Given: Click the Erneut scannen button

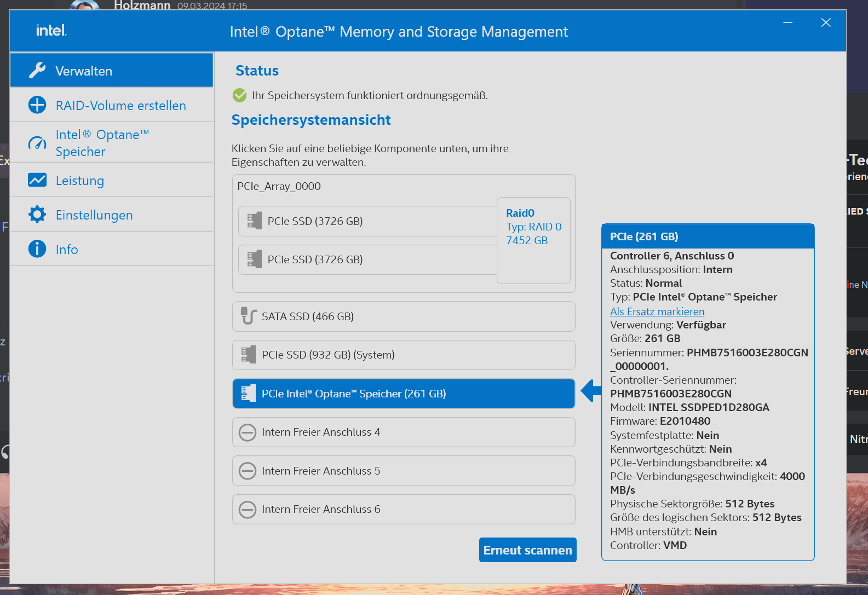Looking at the screenshot, I should coord(528,550).
